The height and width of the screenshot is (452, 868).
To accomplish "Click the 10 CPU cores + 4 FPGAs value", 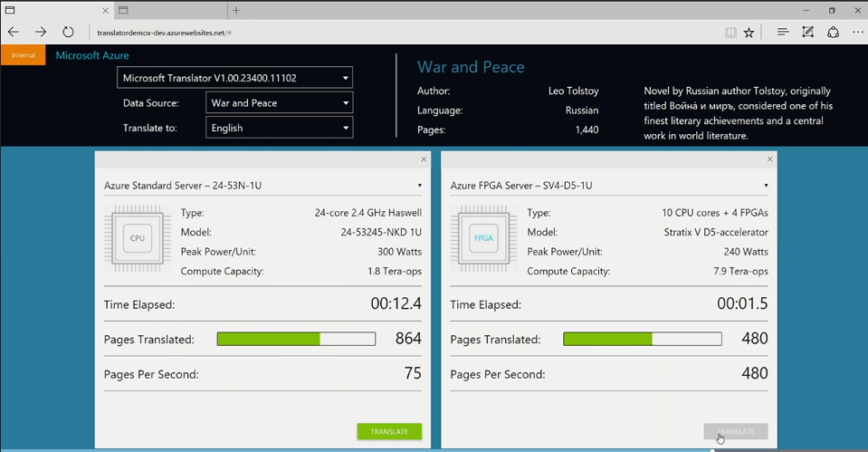I will (715, 213).
